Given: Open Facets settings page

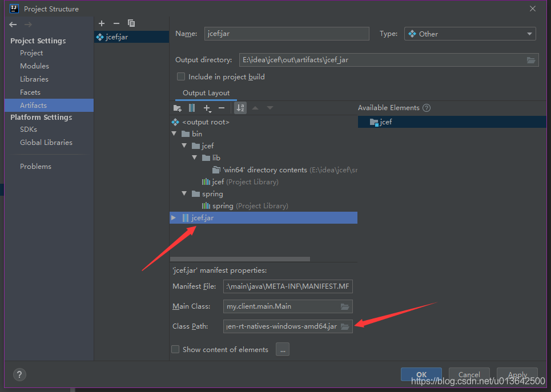Looking at the screenshot, I should pyautogui.click(x=30, y=92).
